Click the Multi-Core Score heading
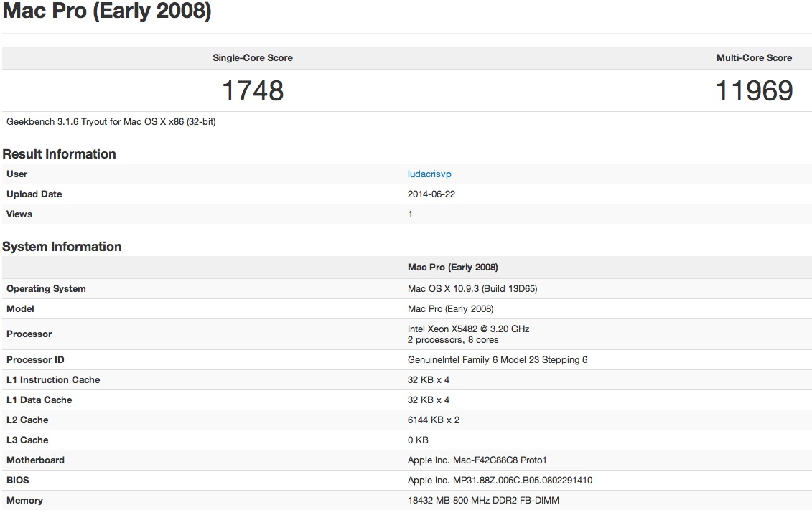This screenshot has height=515, width=812. coord(754,58)
